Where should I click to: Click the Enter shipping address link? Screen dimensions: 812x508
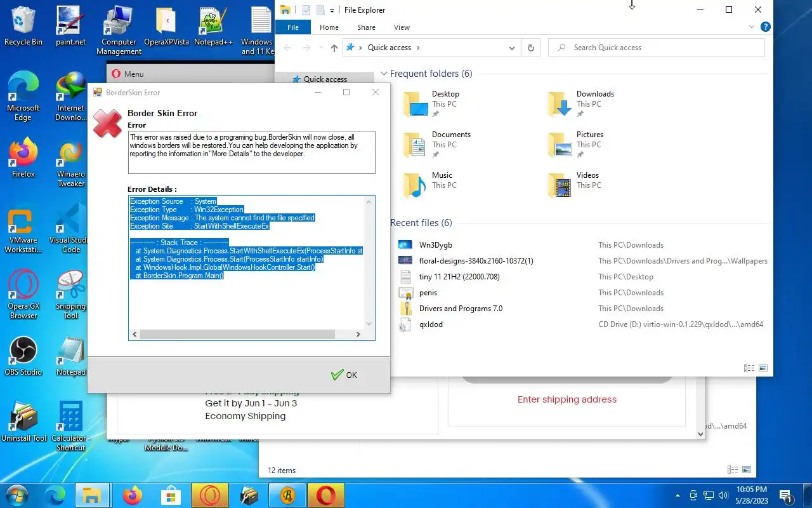click(x=566, y=399)
